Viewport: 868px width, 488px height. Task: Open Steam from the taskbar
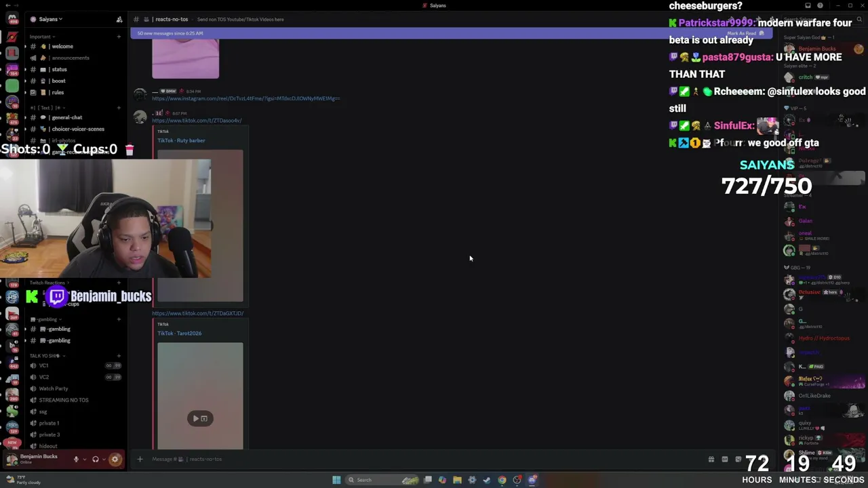point(487,480)
